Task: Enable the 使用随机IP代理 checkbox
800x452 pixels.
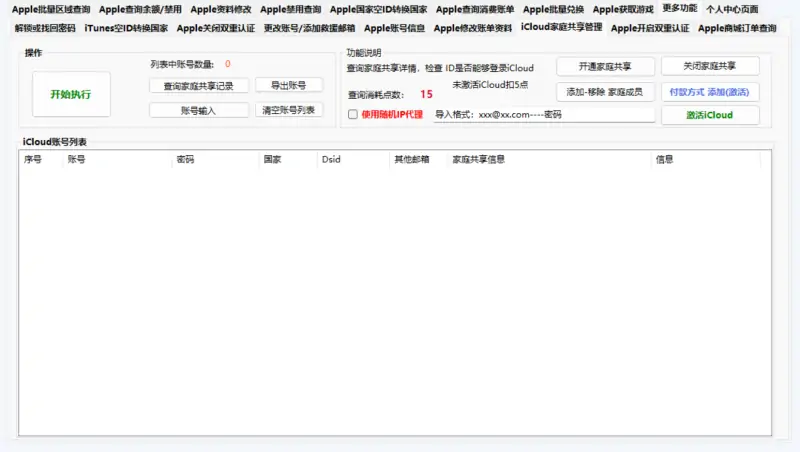Action: pos(353,115)
